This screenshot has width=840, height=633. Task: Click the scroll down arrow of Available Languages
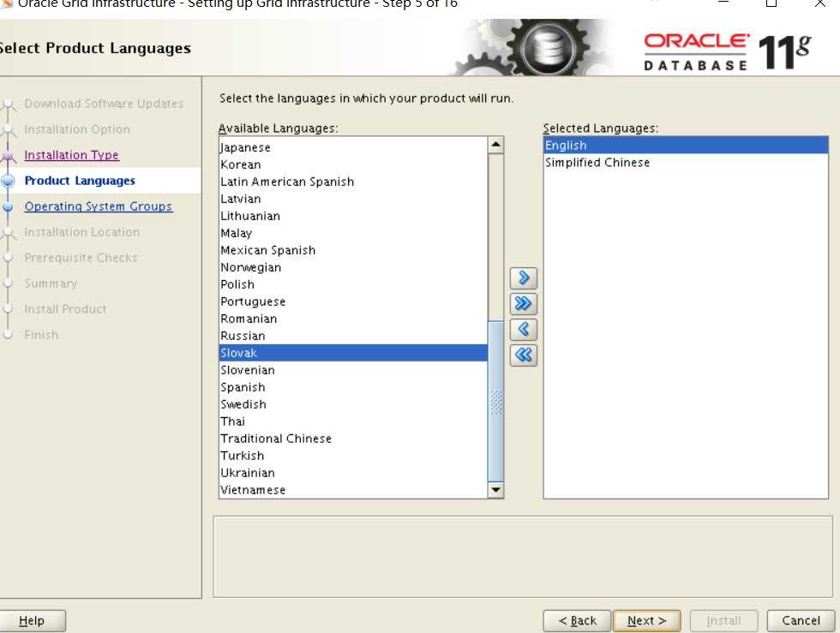[495, 489]
